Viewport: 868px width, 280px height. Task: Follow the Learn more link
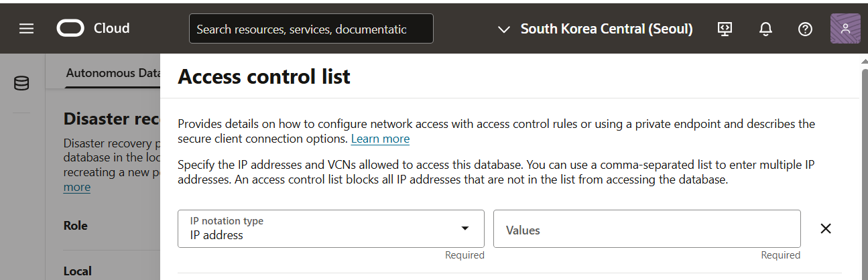pyautogui.click(x=380, y=139)
